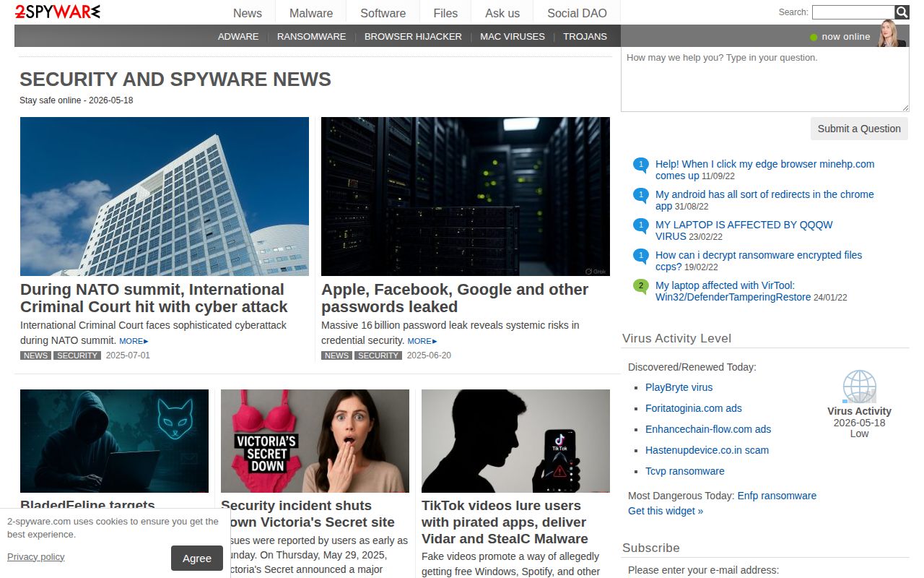Click the support agent avatar
The image size is (924, 578).
point(891,34)
